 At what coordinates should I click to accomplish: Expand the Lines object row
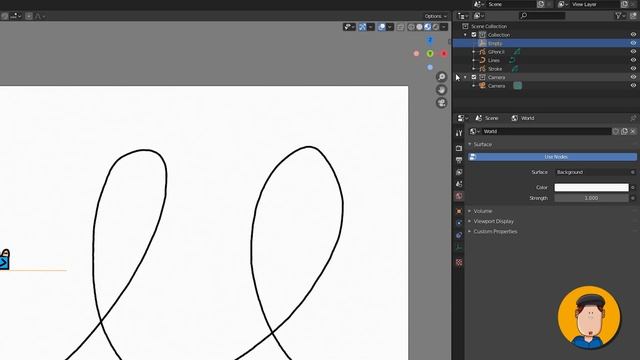473,60
